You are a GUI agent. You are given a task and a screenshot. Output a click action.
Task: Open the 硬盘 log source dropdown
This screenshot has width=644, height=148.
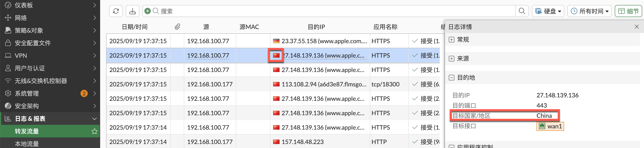click(548, 11)
